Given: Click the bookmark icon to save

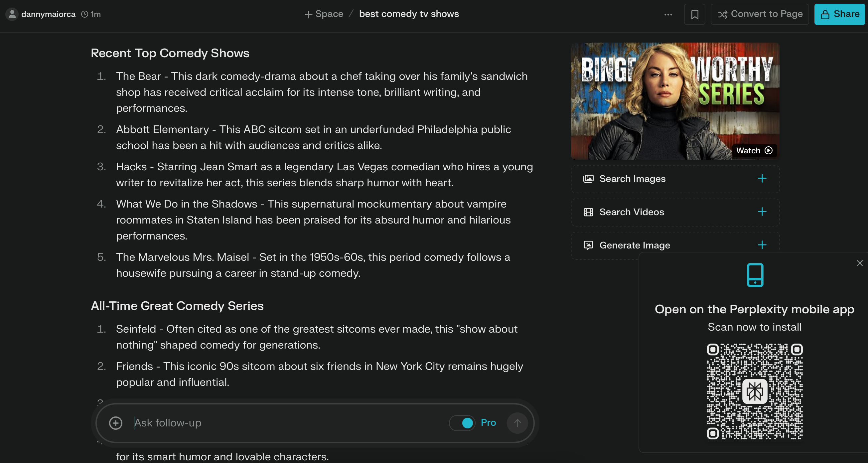Looking at the screenshot, I should tap(695, 14).
